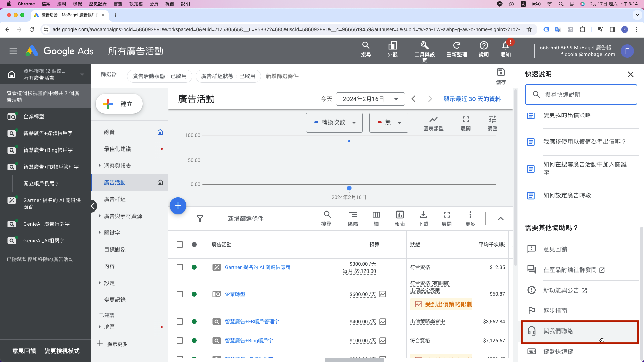Toggle status dot of 智慧廣告+Bing帳戶字 row
Image resolution: width=644 pixels, height=362 pixels.
[194, 341]
